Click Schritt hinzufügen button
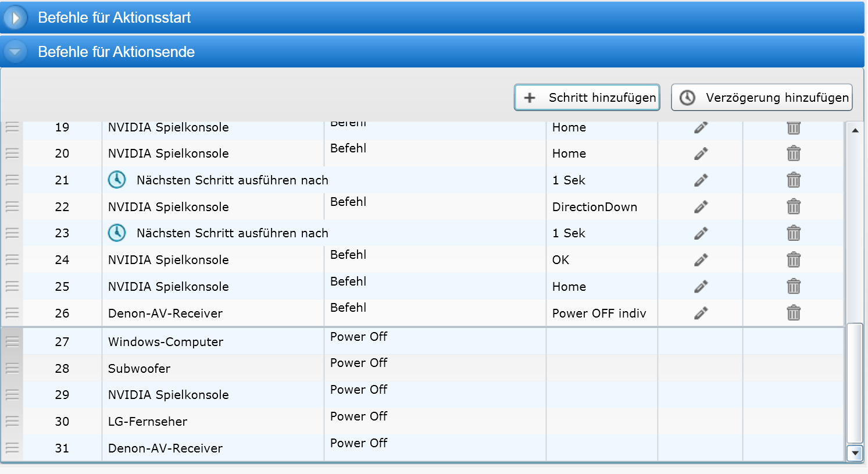Screen dimensions: 868x474 point(587,98)
